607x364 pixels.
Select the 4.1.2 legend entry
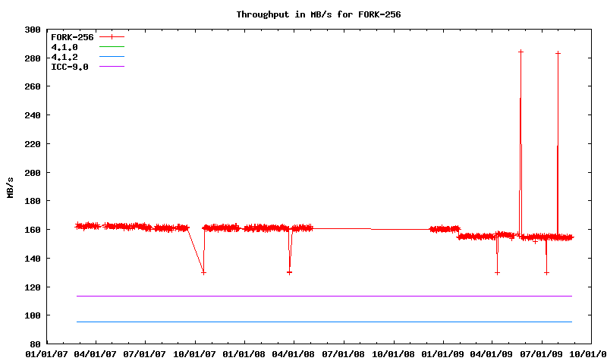coord(64,57)
